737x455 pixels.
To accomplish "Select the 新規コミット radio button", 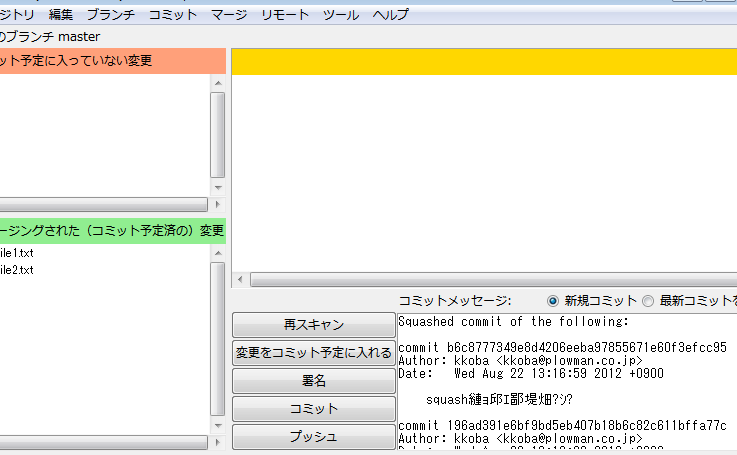I will 553,301.
